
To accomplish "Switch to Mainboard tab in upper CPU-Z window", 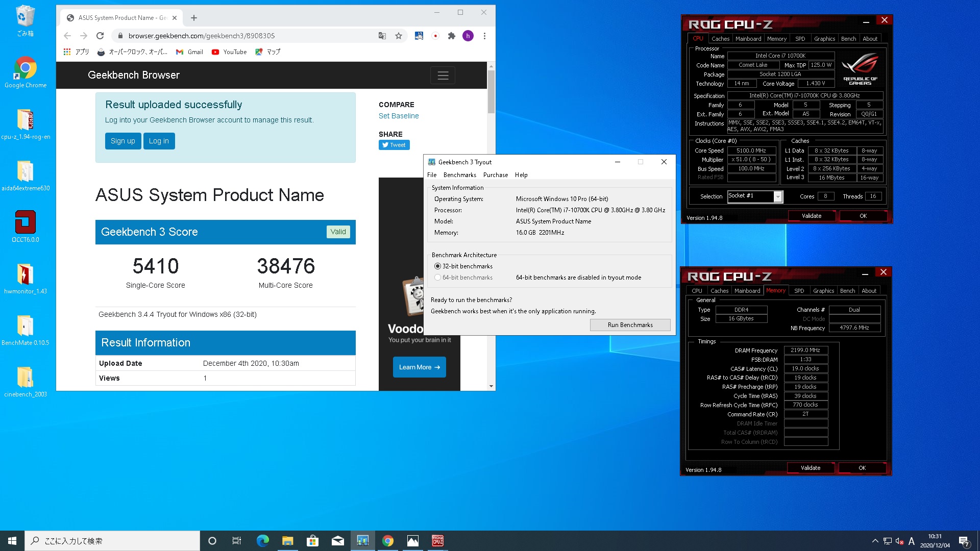I will [748, 39].
